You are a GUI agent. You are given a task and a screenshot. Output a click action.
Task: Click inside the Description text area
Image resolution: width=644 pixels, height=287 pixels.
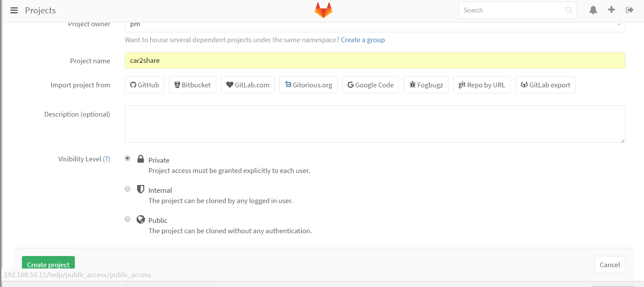(374, 124)
